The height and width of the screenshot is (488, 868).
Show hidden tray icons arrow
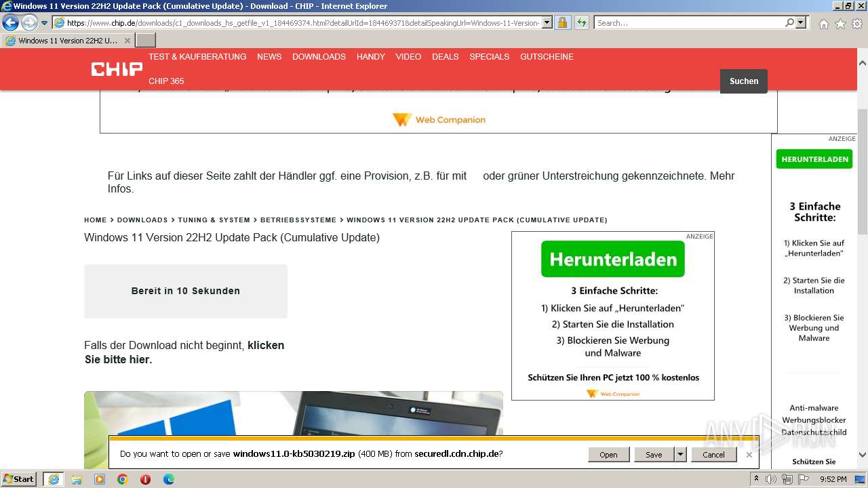pos(756,479)
